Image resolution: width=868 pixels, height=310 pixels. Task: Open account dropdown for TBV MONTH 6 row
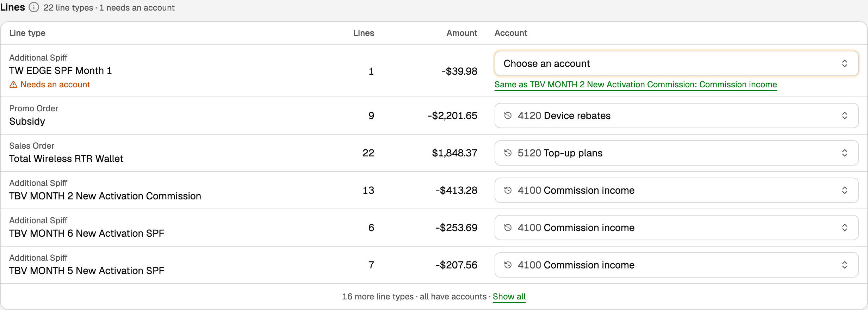676,228
